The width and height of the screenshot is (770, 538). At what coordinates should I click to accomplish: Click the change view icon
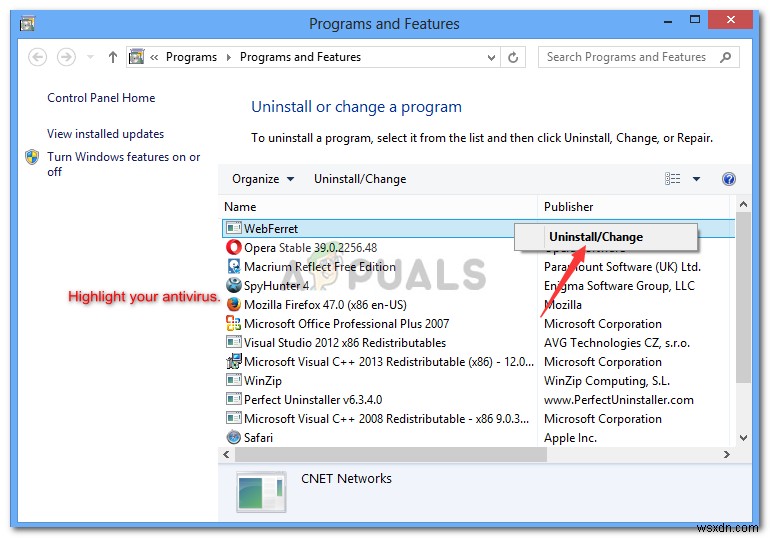tap(673, 179)
